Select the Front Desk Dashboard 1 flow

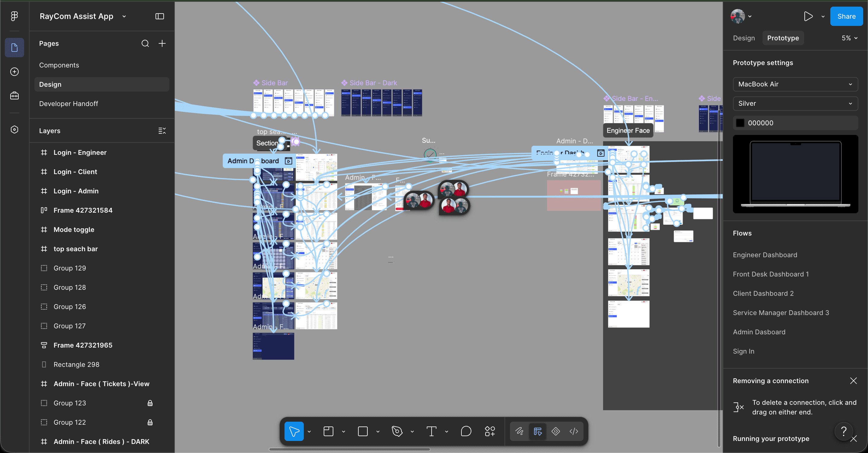771,274
